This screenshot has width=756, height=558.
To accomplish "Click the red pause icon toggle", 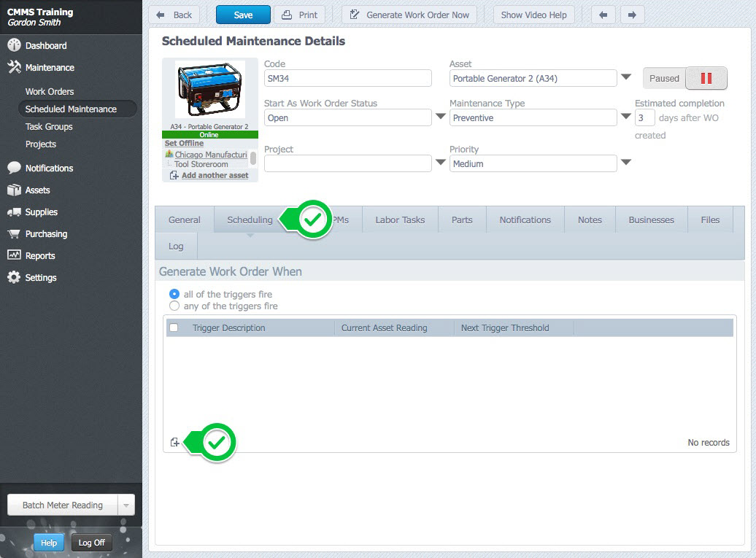I will (706, 78).
